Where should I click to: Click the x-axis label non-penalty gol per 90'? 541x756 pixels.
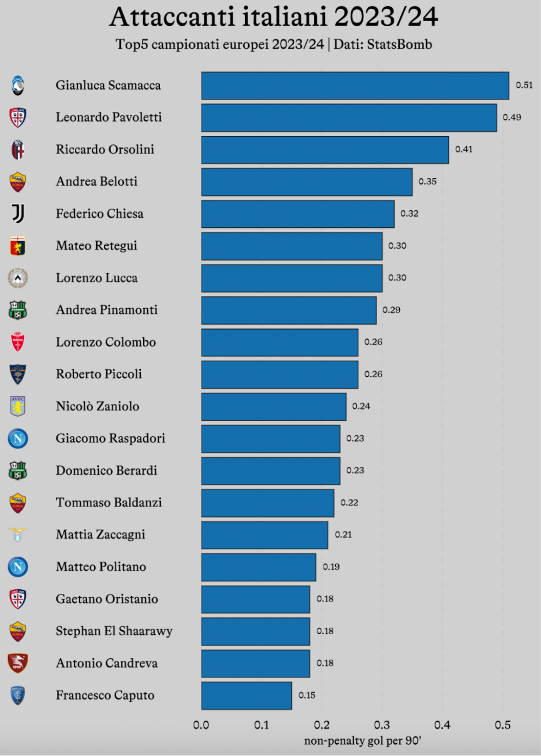point(362,741)
